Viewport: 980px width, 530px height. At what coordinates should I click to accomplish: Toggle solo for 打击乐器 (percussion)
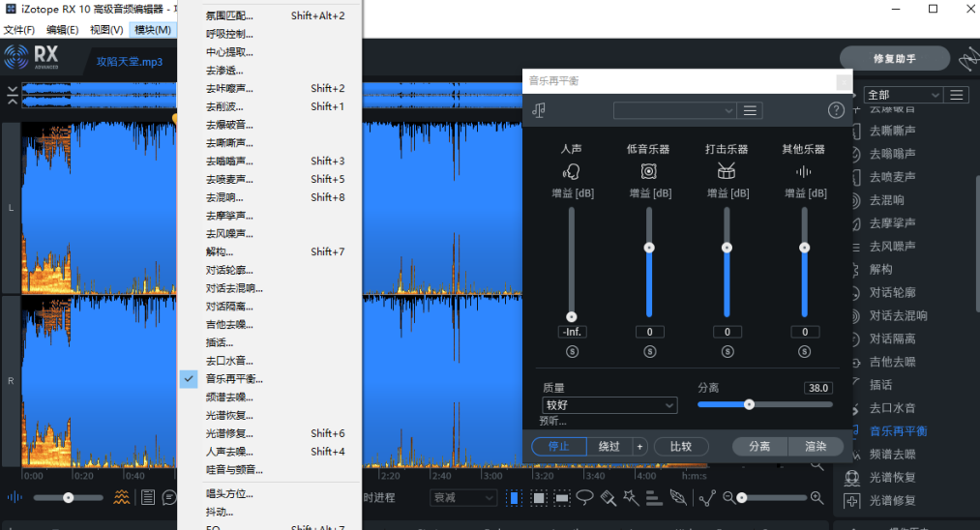(x=727, y=352)
